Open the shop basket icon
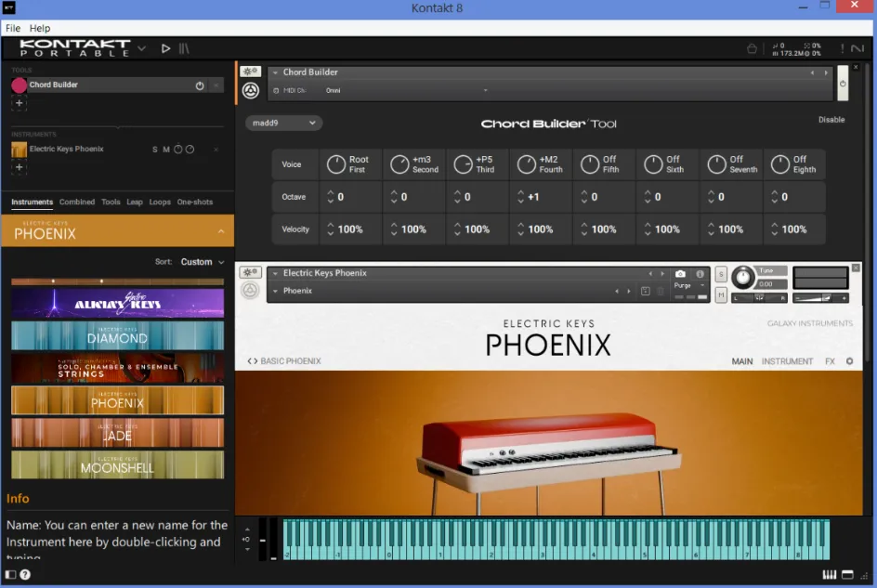 [x=752, y=48]
